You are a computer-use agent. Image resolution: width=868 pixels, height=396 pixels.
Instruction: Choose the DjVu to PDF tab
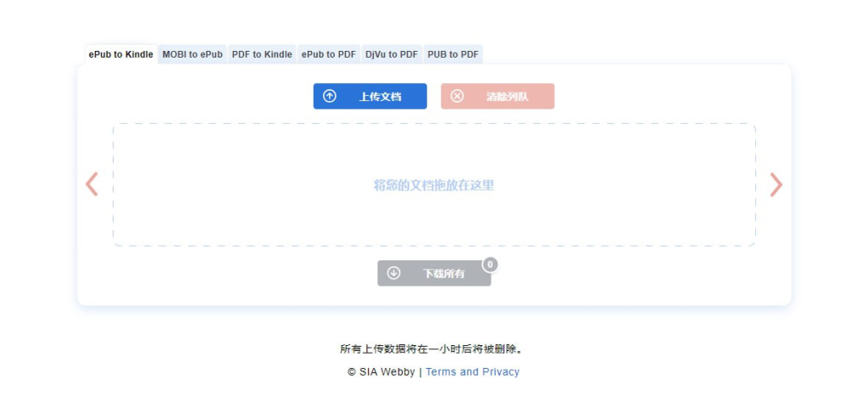[x=392, y=54]
